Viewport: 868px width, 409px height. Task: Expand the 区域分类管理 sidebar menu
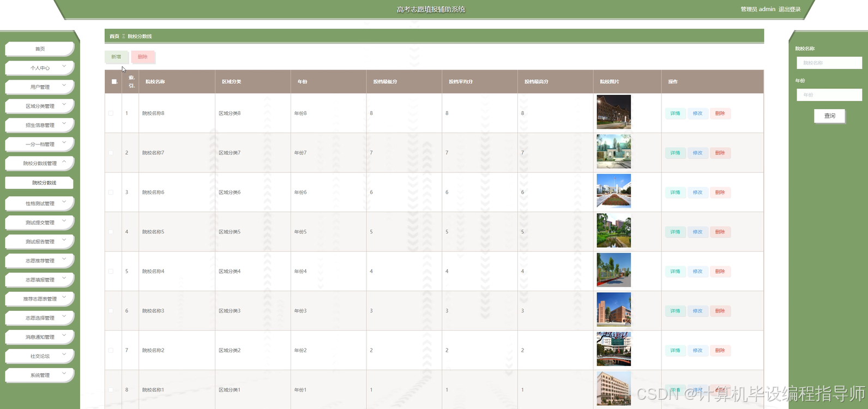(40, 106)
